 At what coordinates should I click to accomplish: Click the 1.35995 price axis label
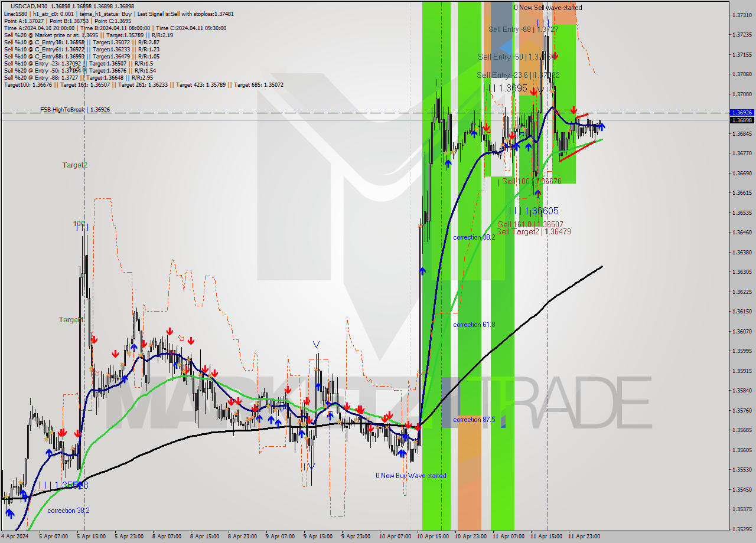pos(741,351)
